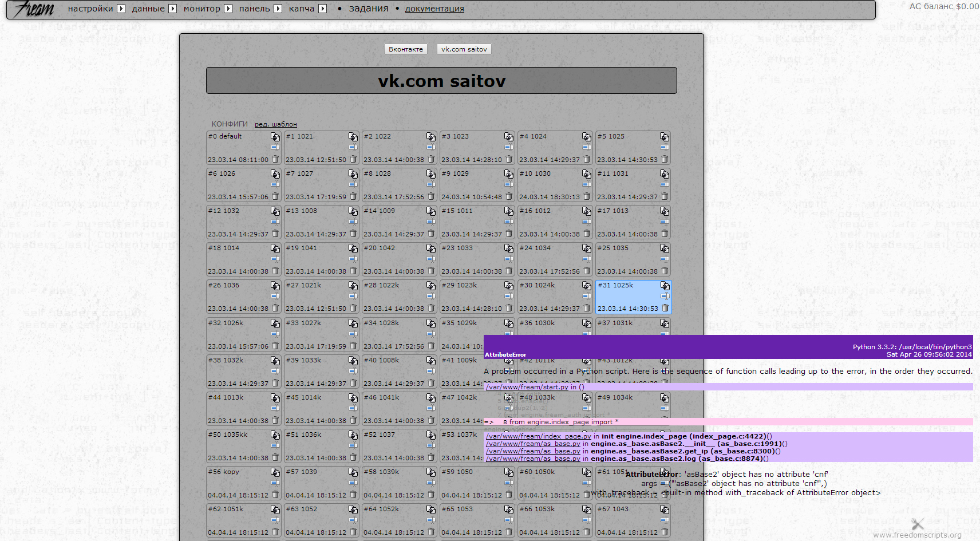Click the #45 1014k config name
The image size is (980, 541).
coord(303,397)
